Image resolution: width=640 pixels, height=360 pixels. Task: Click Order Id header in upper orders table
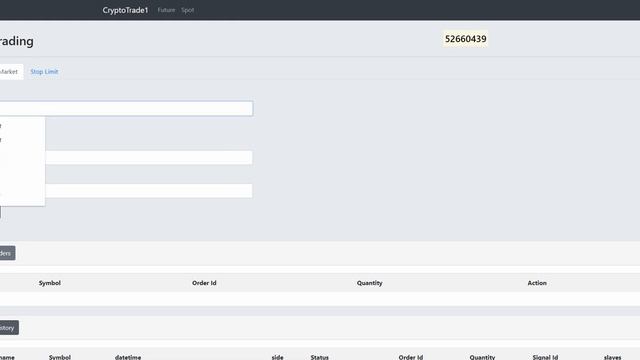click(x=204, y=283)
